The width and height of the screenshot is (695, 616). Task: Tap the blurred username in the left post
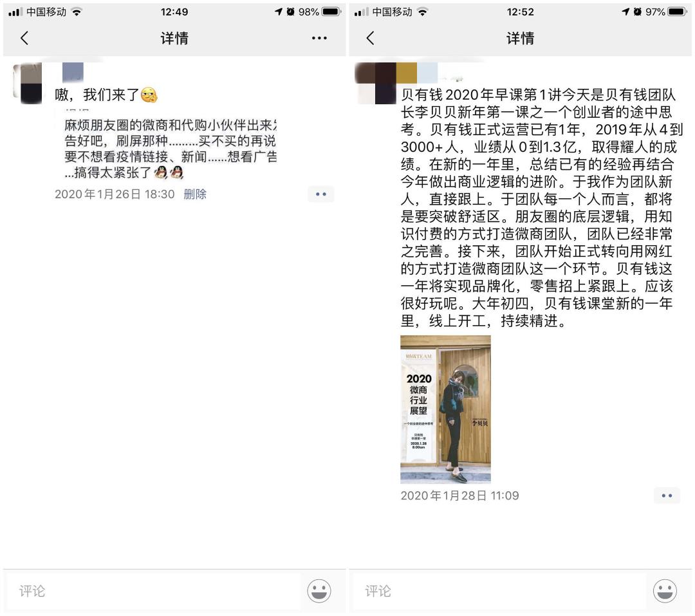(73, 72)
